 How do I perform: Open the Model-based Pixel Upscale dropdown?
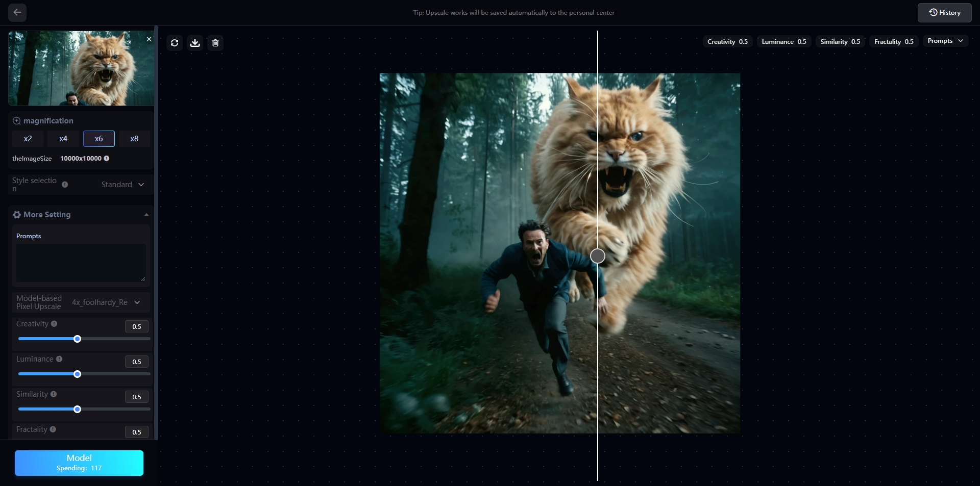click(106, 302)
